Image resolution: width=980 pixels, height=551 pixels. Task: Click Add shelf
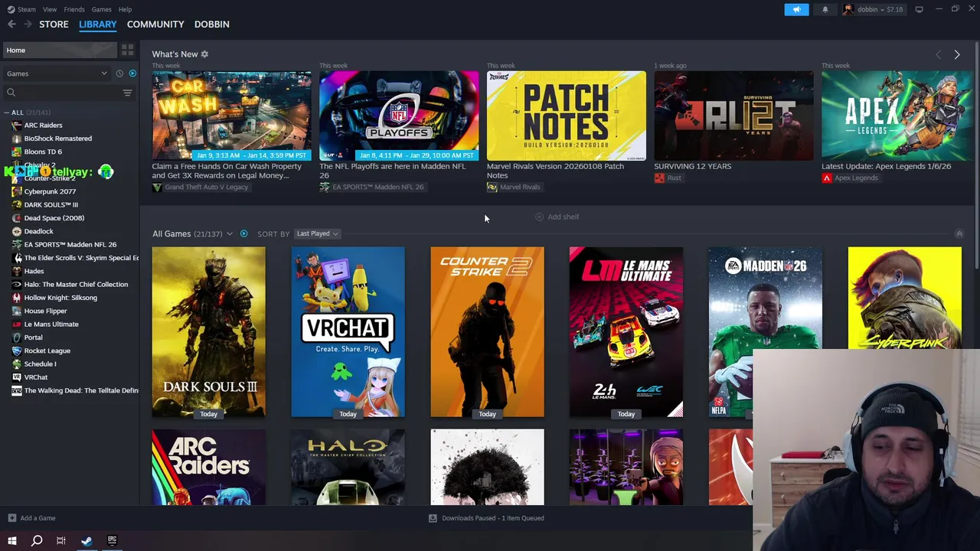557,217
